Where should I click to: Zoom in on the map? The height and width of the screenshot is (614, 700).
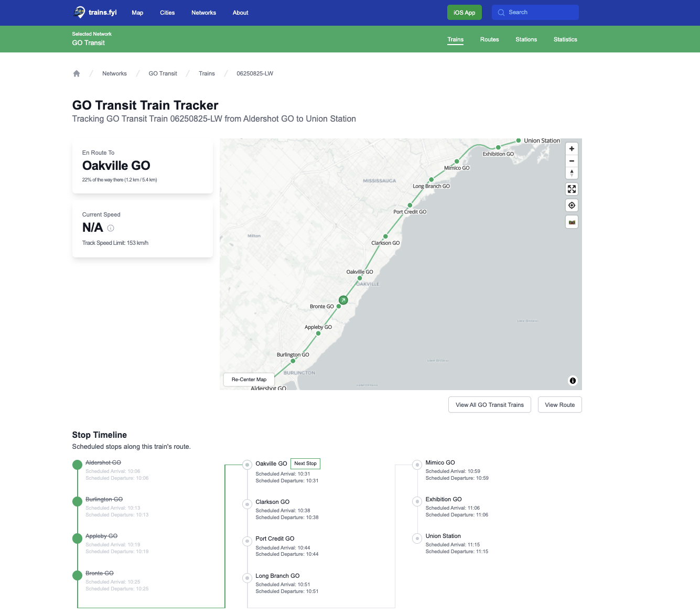[572, 148]
